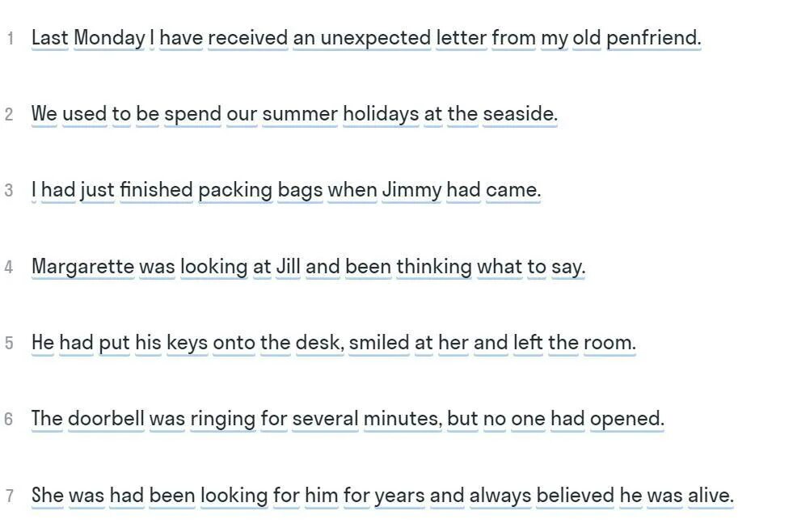This screenshot has width=793, height=532.
Task: Click the word 'believed' in sentence 7
Action: click(576, 495)
